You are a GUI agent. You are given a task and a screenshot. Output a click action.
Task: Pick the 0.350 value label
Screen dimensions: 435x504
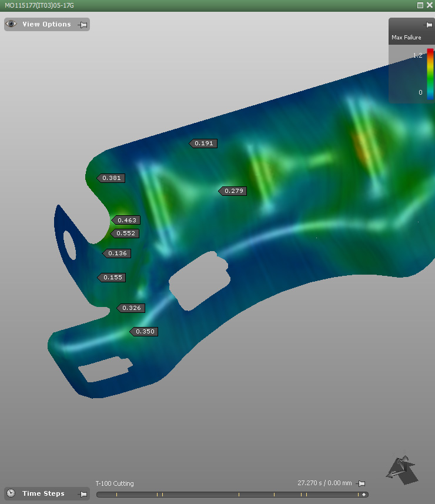pyautogui.click(x=144, y=331)
